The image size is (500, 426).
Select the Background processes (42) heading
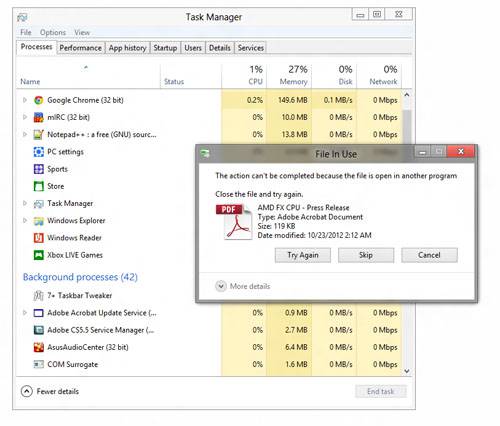point(80,277)
